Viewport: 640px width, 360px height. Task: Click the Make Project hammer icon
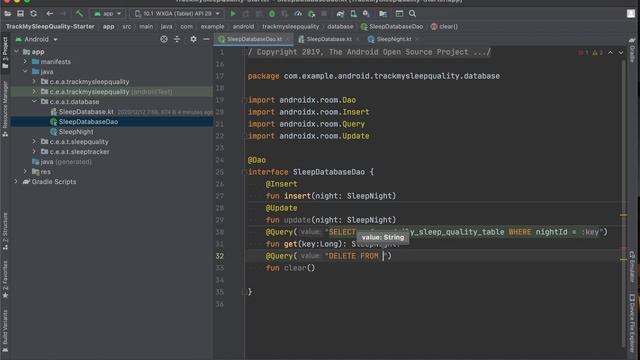click(79, 14)
